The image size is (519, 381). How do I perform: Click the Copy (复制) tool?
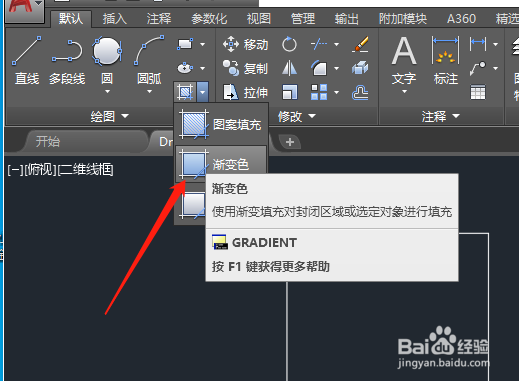click(245, 68)
